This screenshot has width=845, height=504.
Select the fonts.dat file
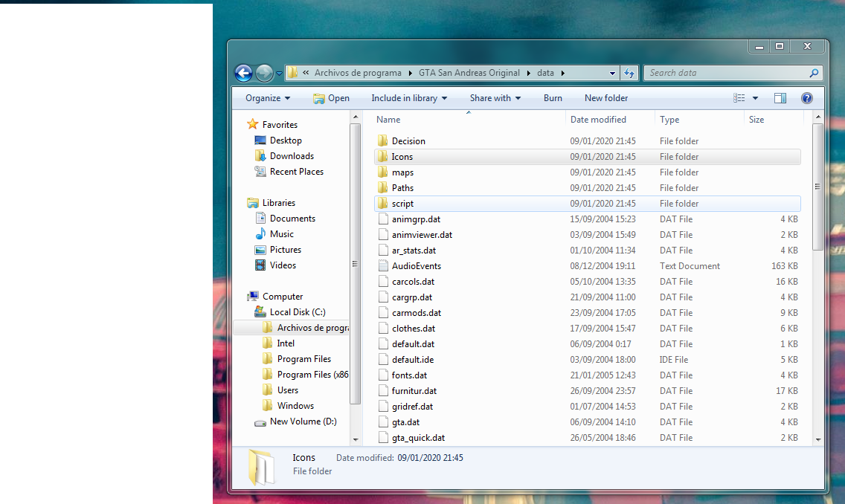(x=409, y=375)
